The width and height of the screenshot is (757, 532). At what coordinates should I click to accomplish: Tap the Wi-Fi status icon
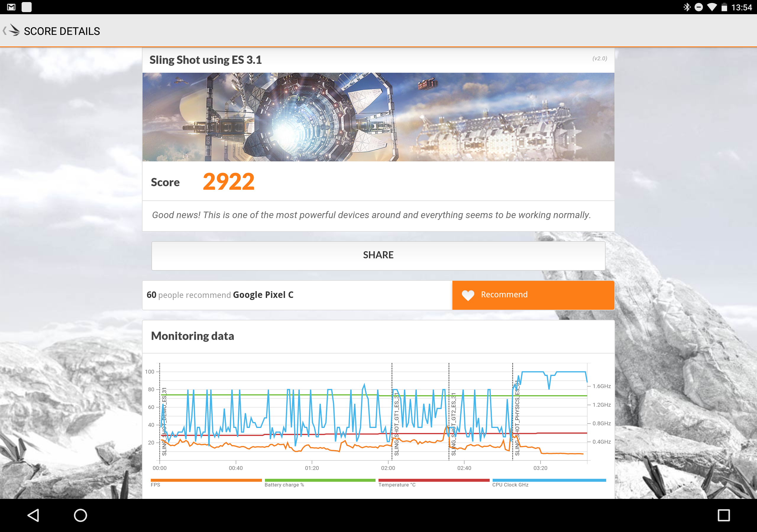tap(712, 7)
